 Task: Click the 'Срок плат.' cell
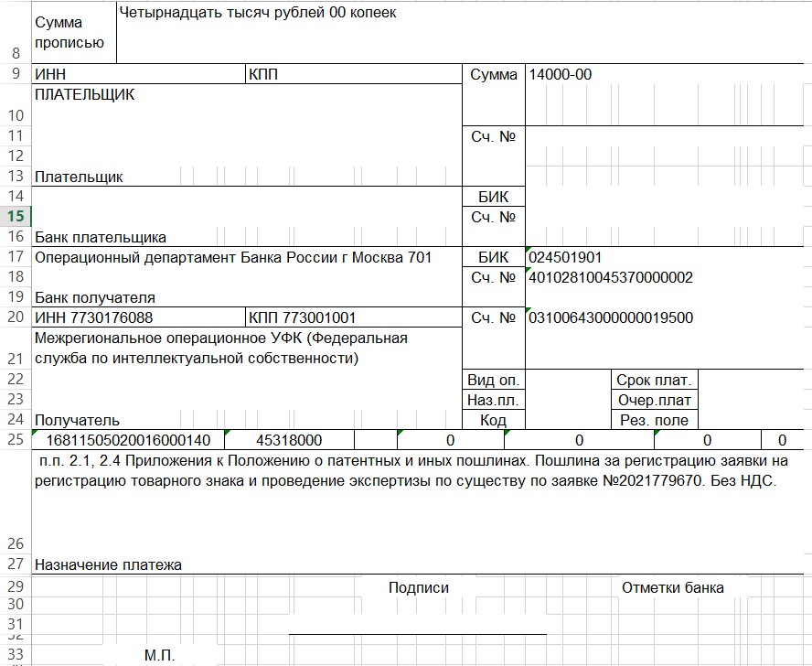point(655,380)
